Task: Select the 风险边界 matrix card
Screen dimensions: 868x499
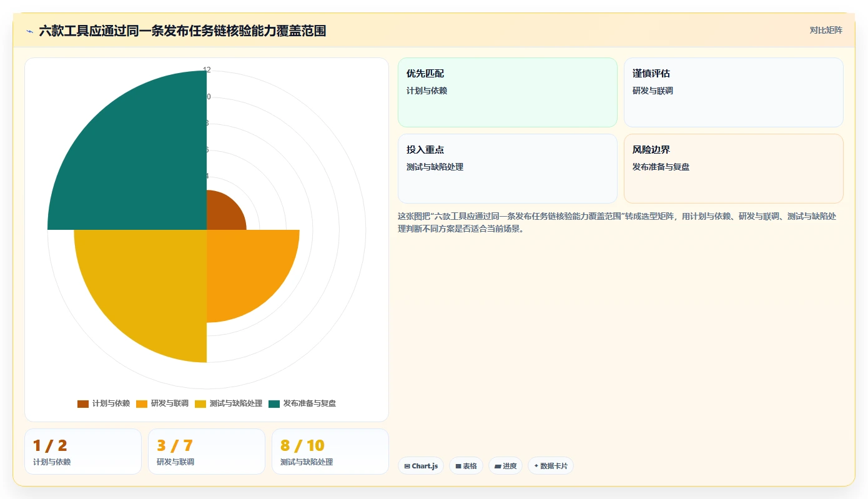Action: [734, 169]
